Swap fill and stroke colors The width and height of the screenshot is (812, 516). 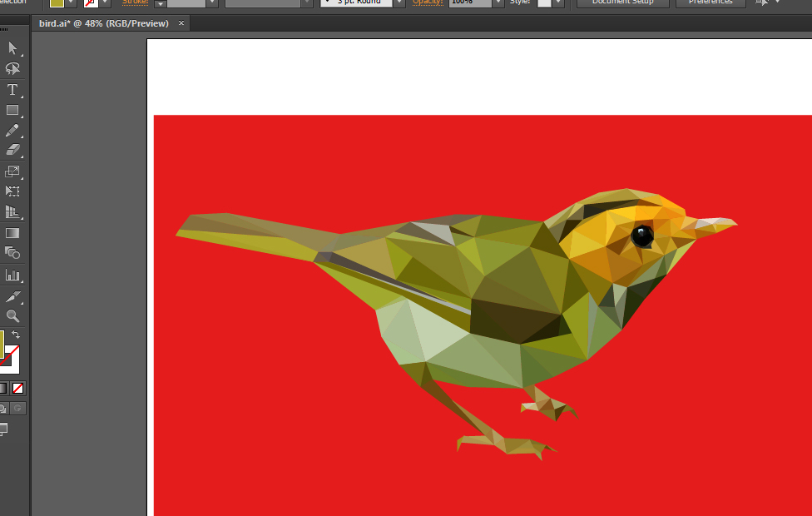(x=16, y=335)
